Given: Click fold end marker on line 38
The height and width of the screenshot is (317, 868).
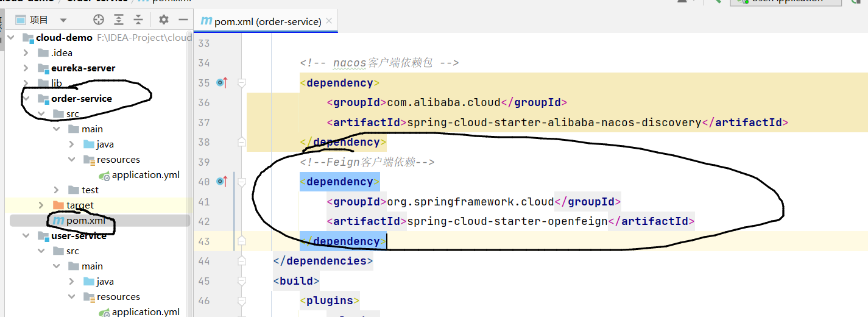Looking at the screenshot, I should [x=242, y=142].
